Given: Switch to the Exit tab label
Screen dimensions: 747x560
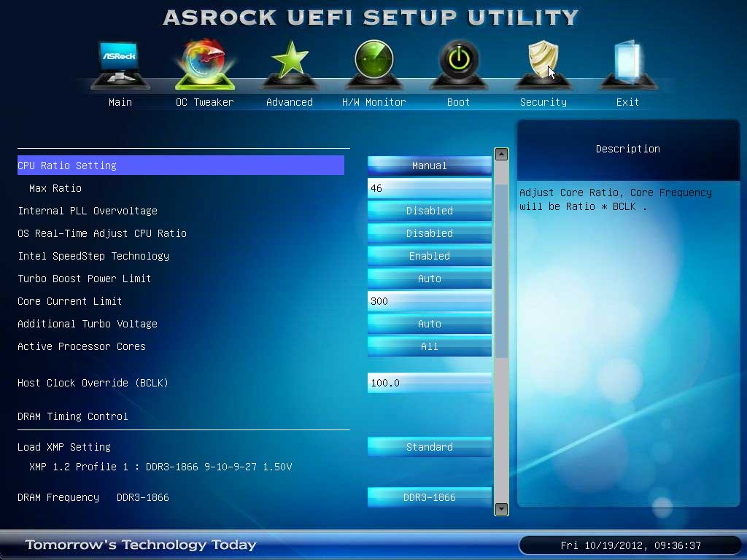Looking at the screenshot, I should pyautogui.click(x=627, y=102).
